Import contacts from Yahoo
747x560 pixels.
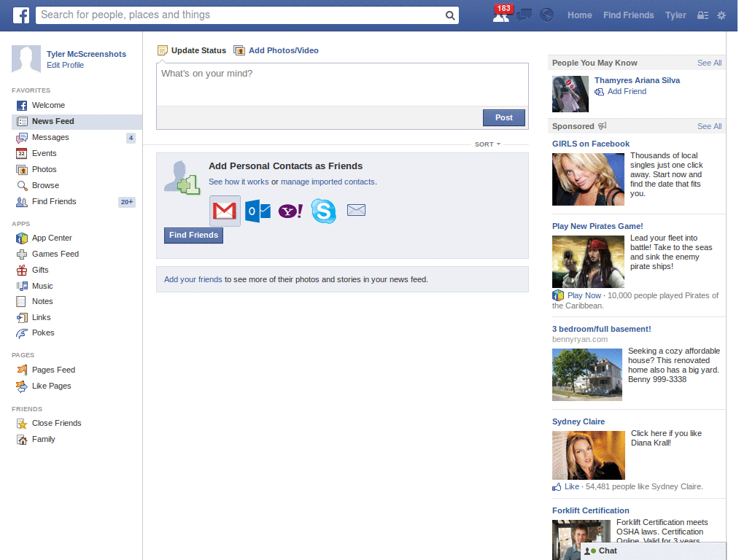(290, 211)
